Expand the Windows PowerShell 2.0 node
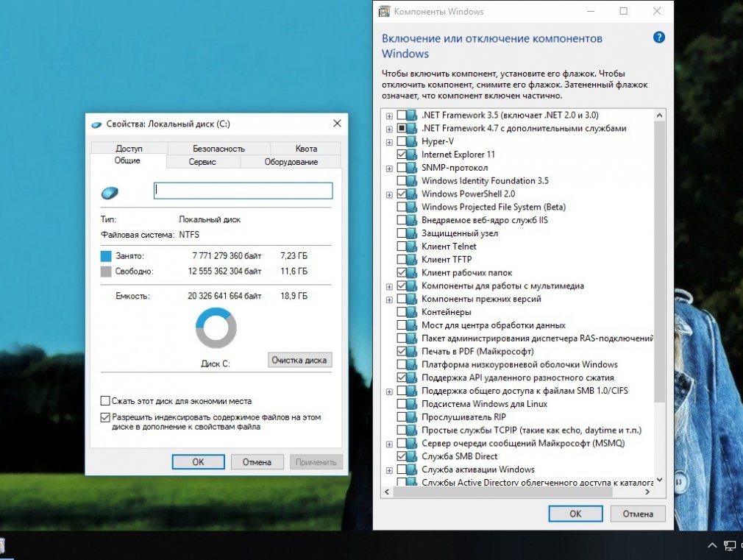This screenshot has width=743, height=560. 389,195
